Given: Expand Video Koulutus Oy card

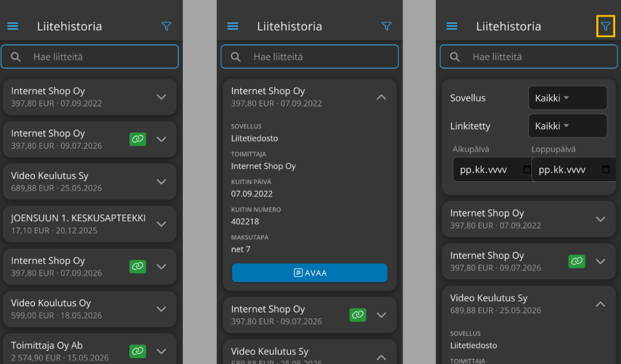Looking at the screenshot, I should pyautogui.click(x=161, y=309).
